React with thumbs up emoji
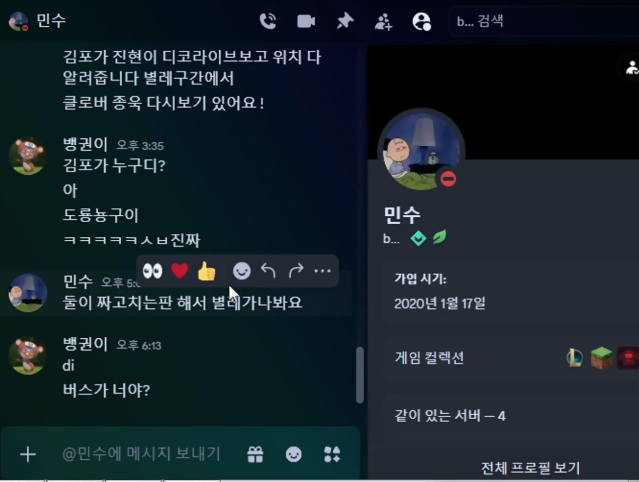639x482 pixels. [207, 271]
